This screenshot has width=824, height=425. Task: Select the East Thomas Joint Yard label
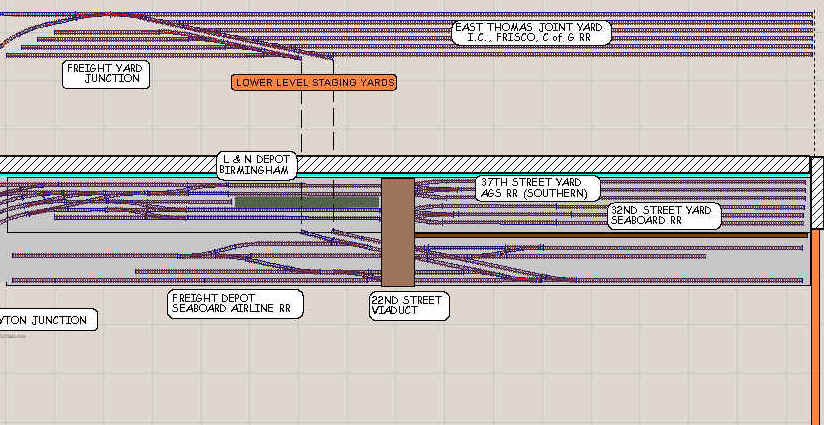coord(531,33)
